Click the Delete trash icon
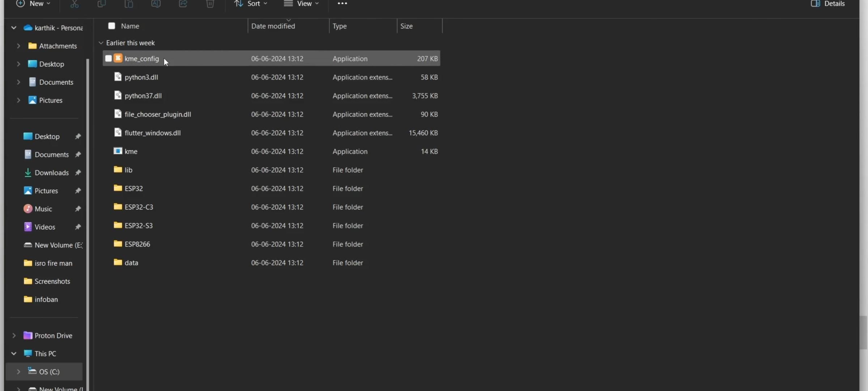Image resolution: width=868 pixels, height=391 pixels. pyautogui.click(x=210, y=4)
